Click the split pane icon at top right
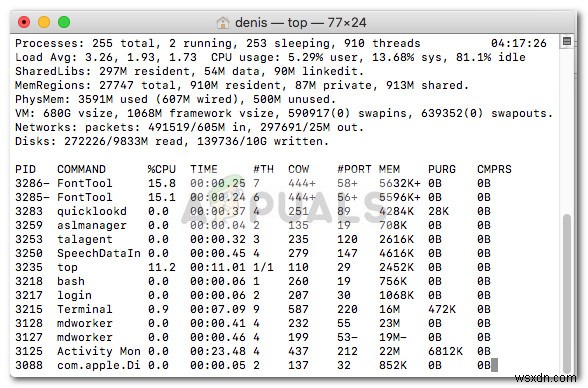The image size is (588, 388). coord(567,41)
